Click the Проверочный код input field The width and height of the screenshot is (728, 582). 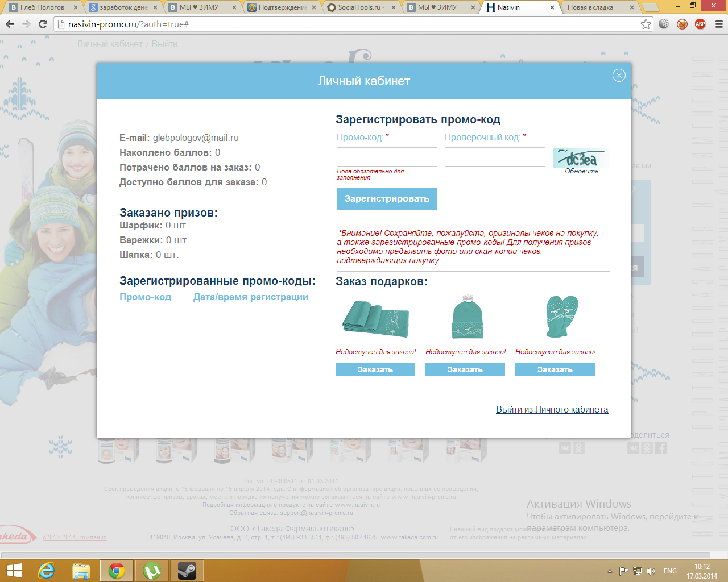pos(495,157)
